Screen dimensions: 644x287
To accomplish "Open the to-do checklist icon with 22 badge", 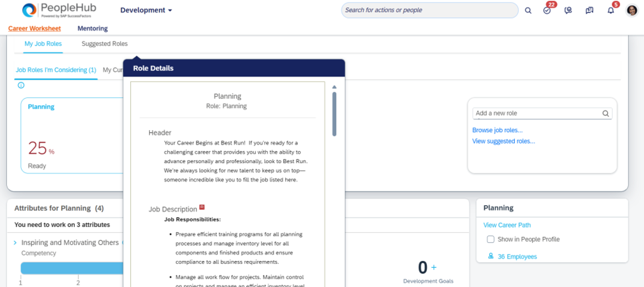I will [547, 10].
